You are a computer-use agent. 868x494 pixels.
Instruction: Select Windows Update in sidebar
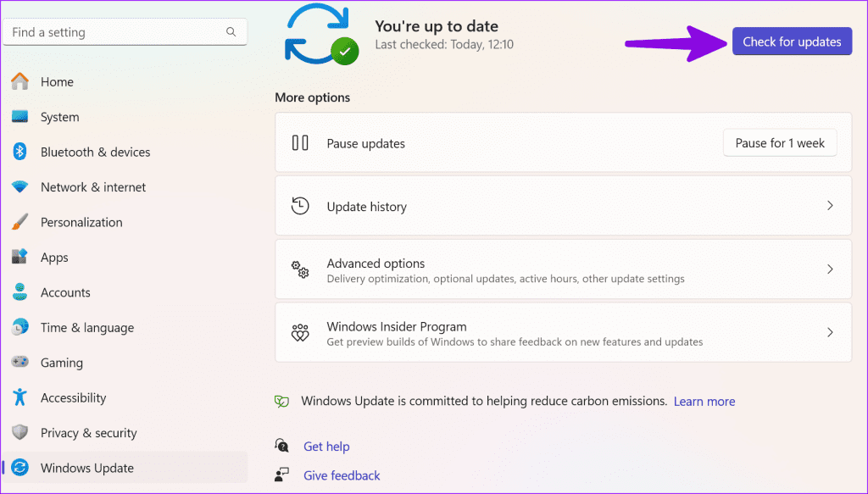click(125, 468)
